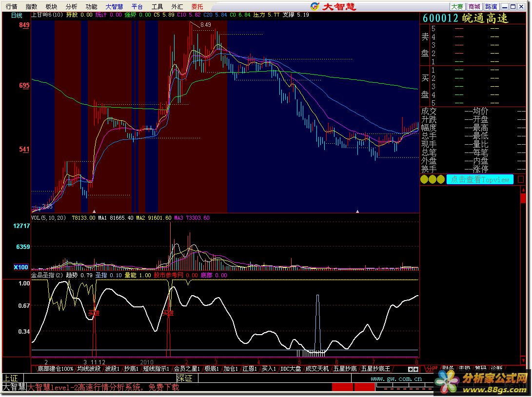
Task: Select the 短线指示1 indicator tab
Action: [x=156, y=369]
